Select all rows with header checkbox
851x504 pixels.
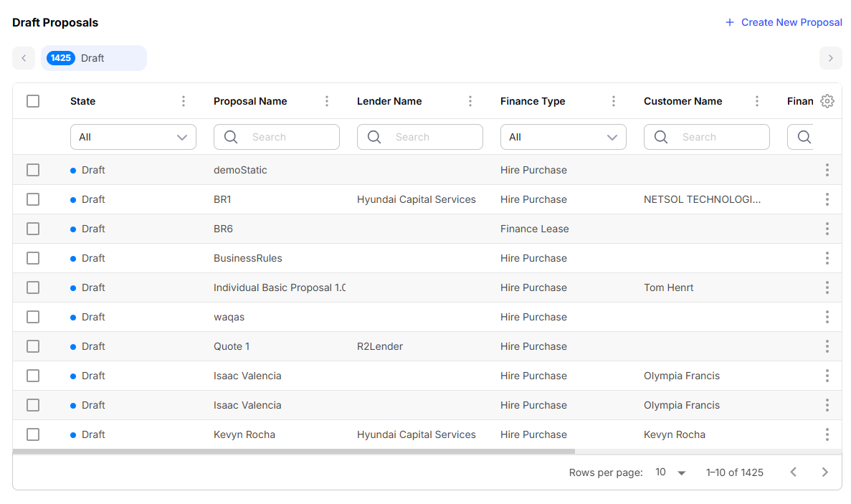coord(33,101)
